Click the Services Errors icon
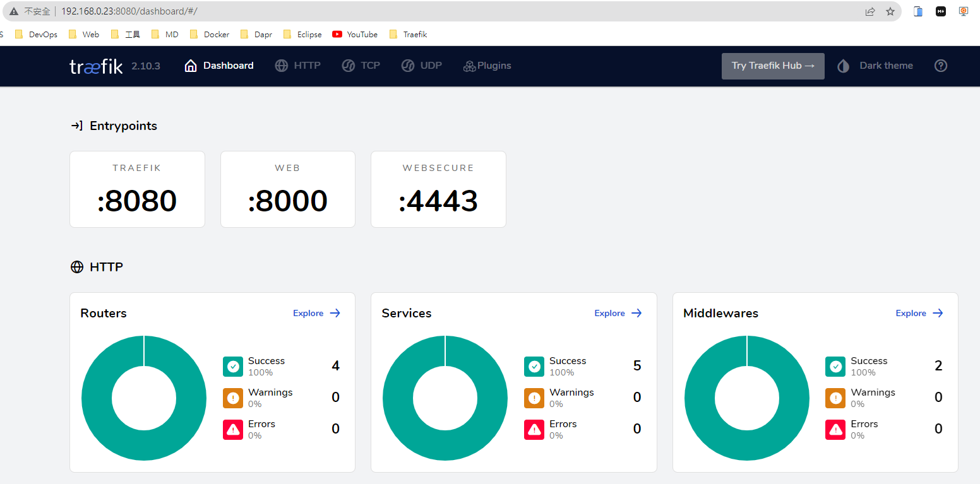This screenshot has width=980, height=484. pos(534,430)
